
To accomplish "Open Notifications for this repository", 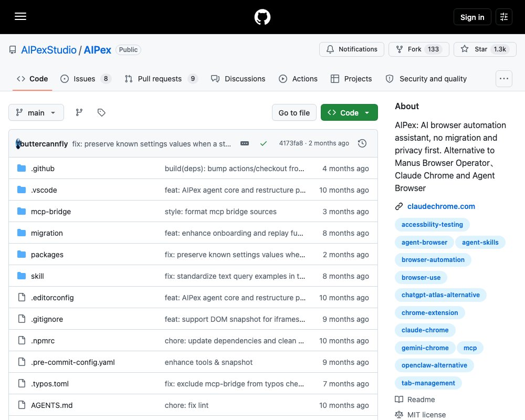I will pyautogui.click(x=352, y=49).
